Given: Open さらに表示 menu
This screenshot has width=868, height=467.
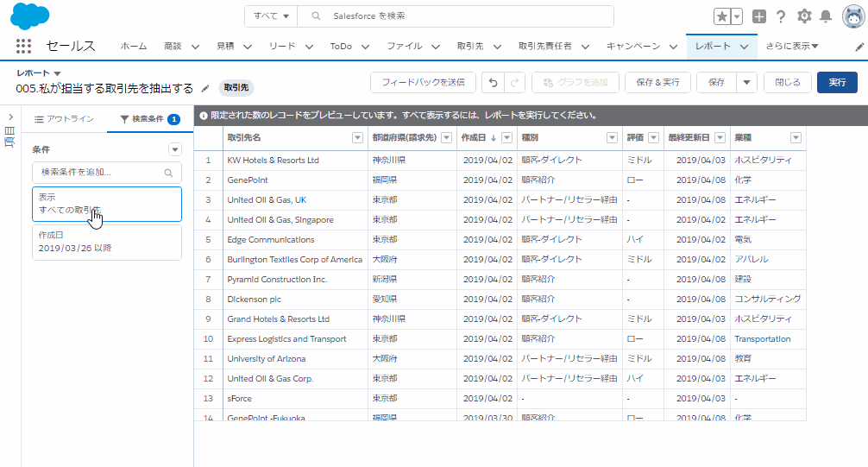Looking at the screenshot, I should tap(792, 47).
